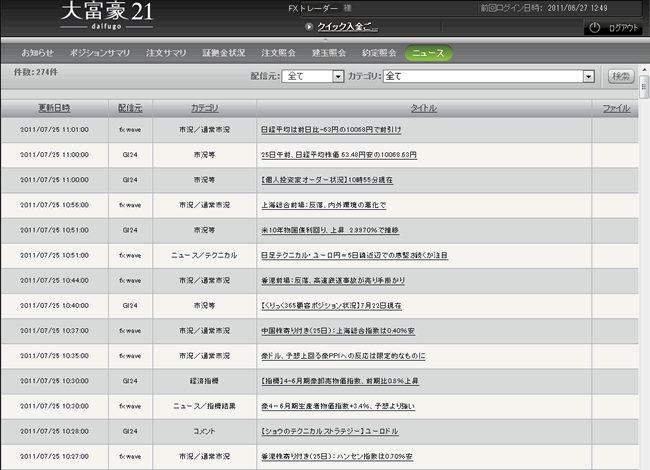Open the クイック入金 link
This screenshot has width=650, height=470.
coord(347,27)
